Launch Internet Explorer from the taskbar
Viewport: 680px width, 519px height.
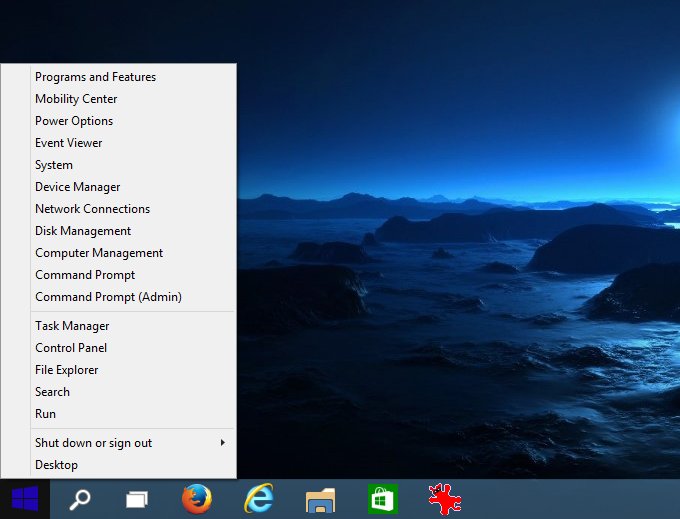click(x=259, y=499)
